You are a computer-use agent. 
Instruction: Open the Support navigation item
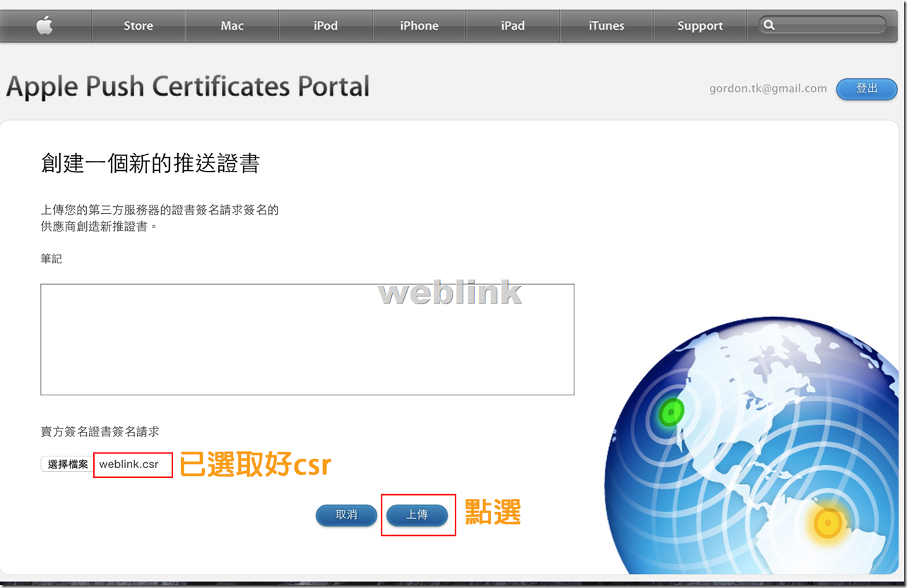(x=700, y=25)
